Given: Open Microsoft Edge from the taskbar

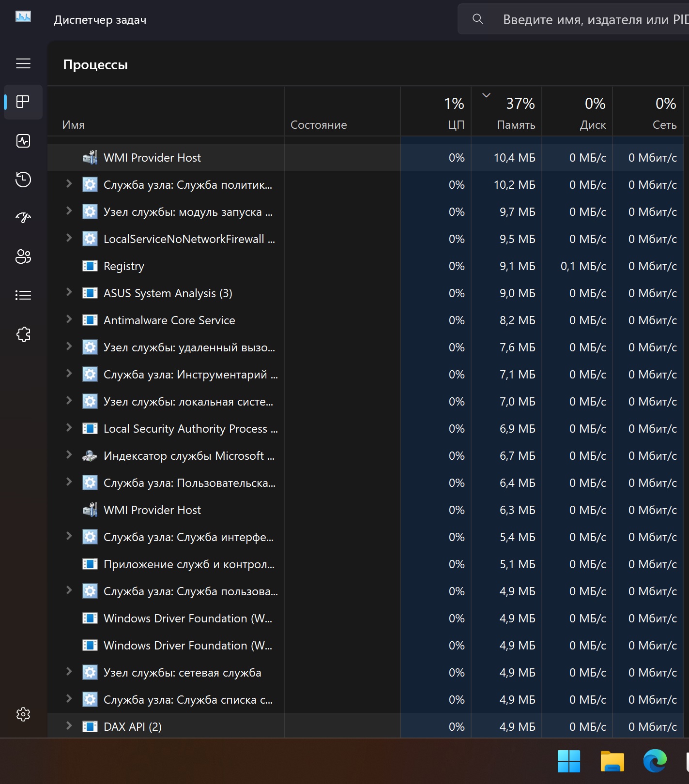Looking at the screenshot, I should [655, 761].
